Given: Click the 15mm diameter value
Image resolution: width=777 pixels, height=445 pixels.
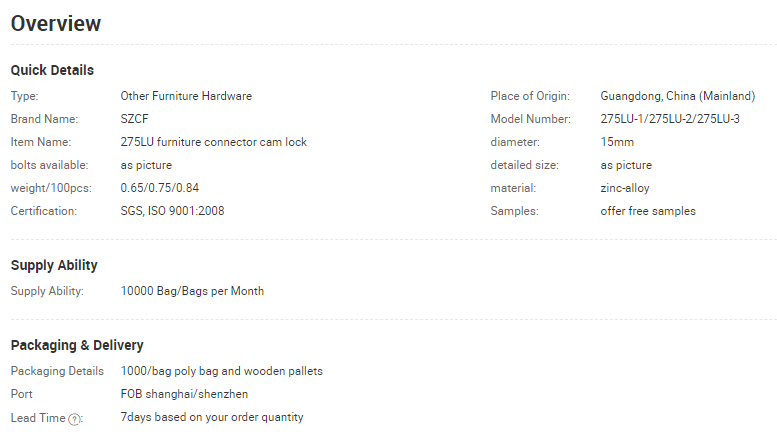Looking at the screenshot, I should (x=617, y=142).
